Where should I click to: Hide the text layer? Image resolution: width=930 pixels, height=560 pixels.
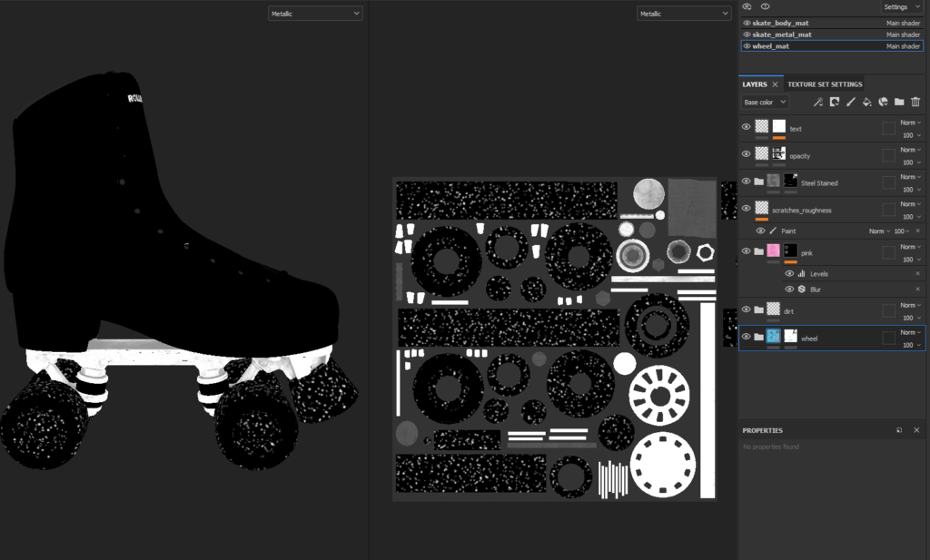747,127
